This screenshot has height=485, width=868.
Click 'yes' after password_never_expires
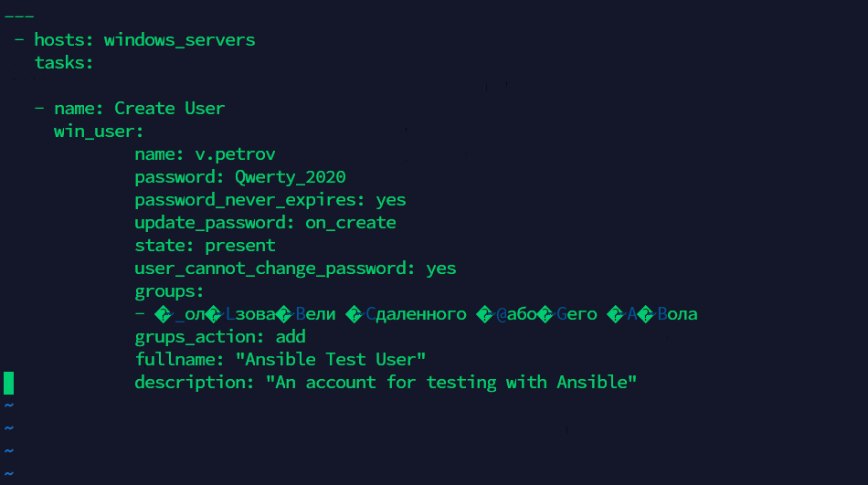391,200
